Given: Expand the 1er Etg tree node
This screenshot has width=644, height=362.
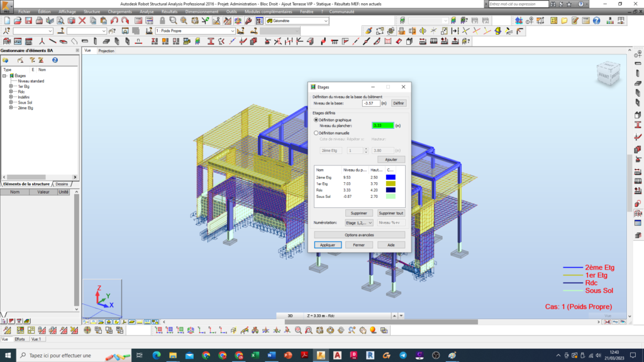Looking at the screenshot, I should click(x=11, y=86).
